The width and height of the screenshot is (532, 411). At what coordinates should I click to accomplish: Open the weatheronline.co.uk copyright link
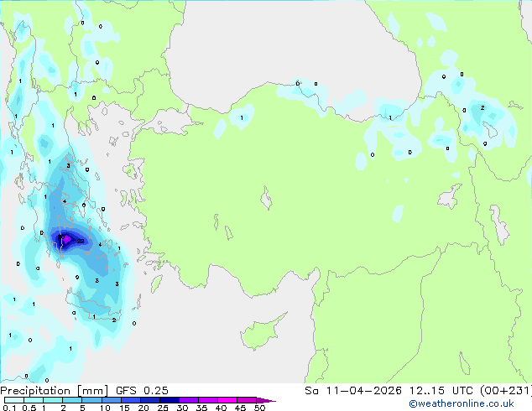coord(461,403)
